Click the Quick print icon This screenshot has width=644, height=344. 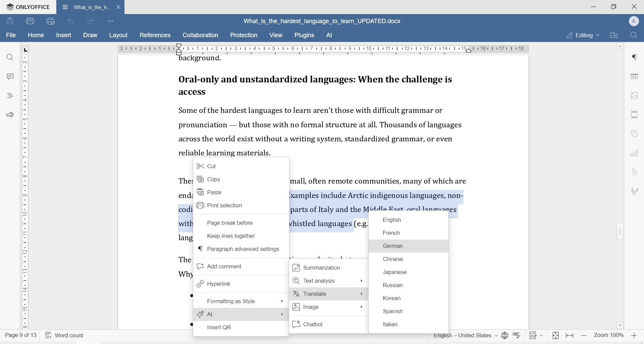(x=51, y=21)
